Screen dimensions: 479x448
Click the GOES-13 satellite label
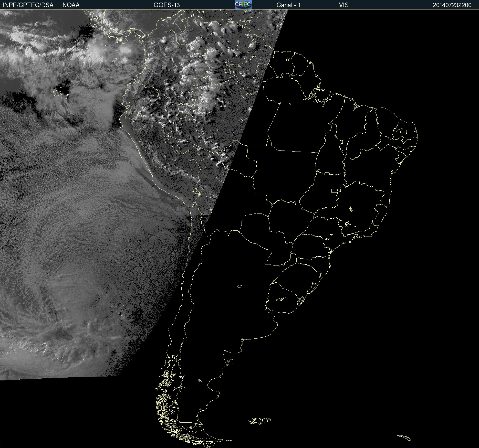tap(167, 5)
